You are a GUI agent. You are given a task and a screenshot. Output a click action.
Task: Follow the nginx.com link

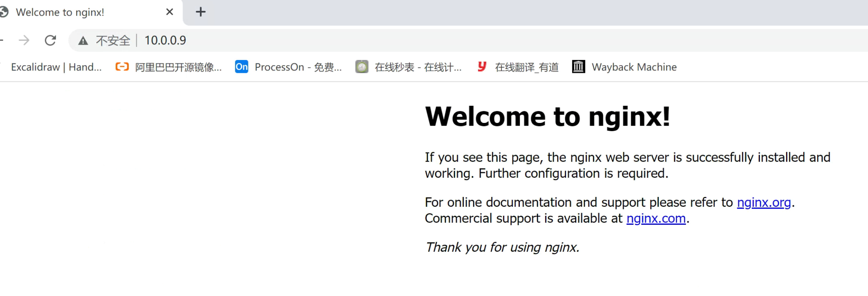coord(656,218)
